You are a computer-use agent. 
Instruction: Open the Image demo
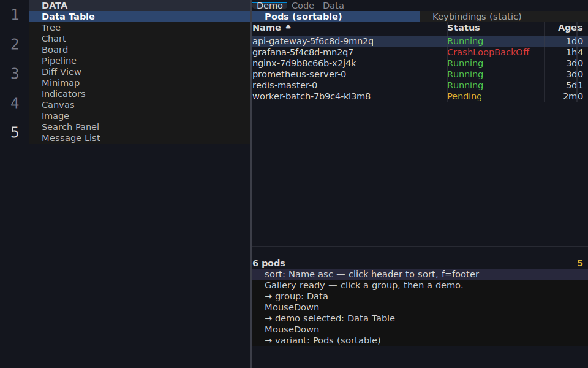(140, 116)
